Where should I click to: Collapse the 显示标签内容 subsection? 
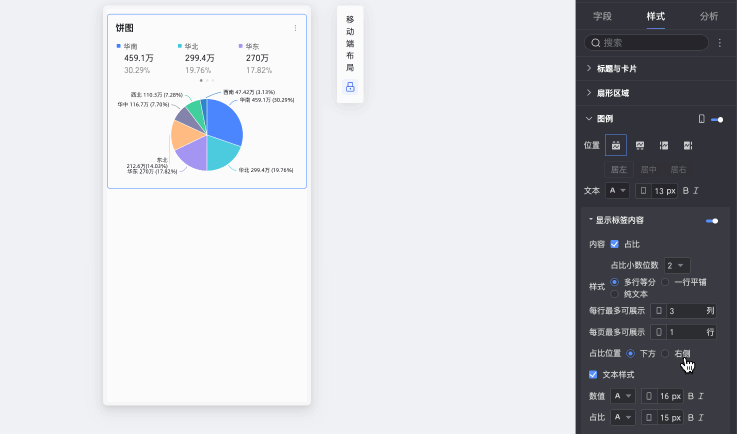coord(591,220)
